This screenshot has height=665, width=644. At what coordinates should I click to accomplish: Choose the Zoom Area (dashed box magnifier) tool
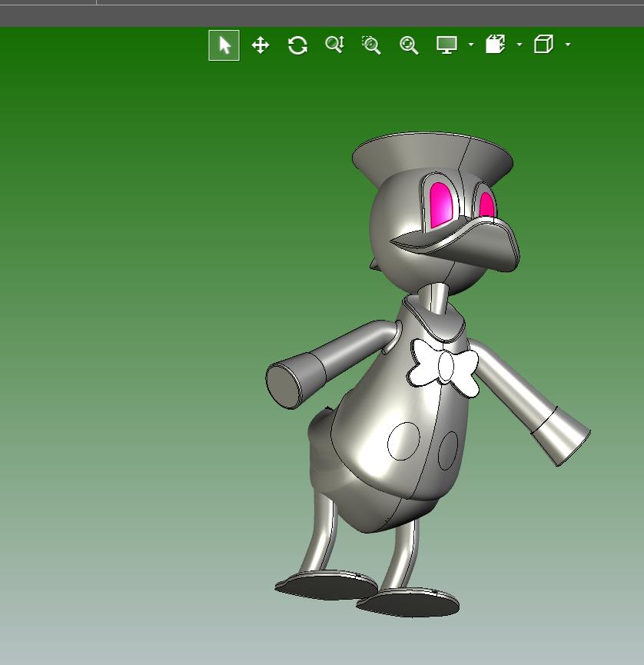371,45
